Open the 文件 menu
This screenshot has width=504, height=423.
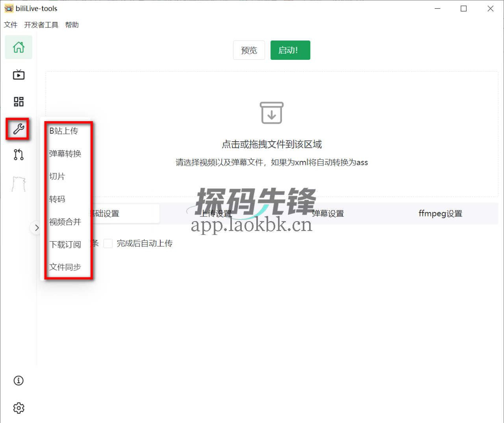click(x=11, y=25)
